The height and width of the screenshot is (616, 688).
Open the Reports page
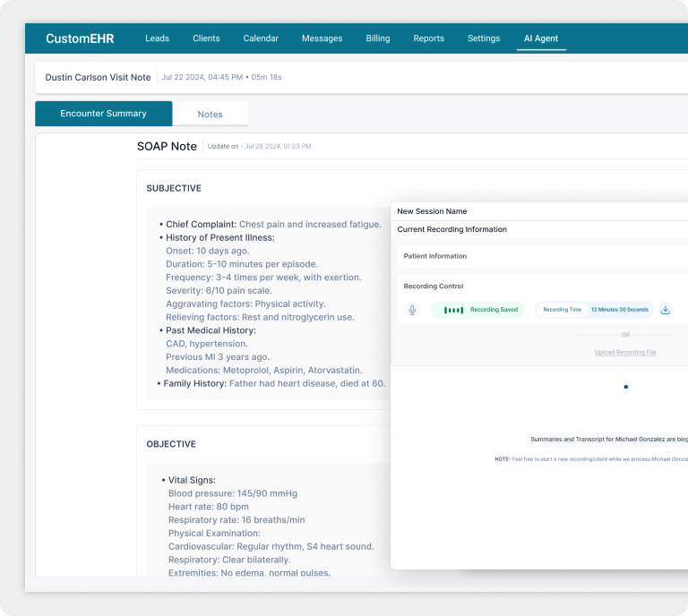click(428, 38)
